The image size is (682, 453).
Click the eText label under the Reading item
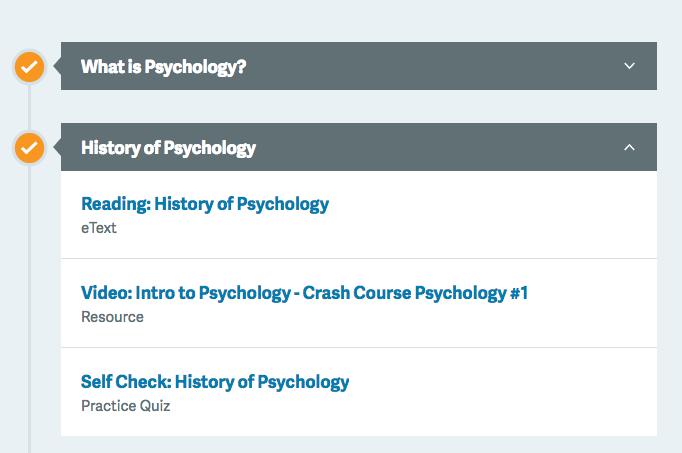click(98, 227)
